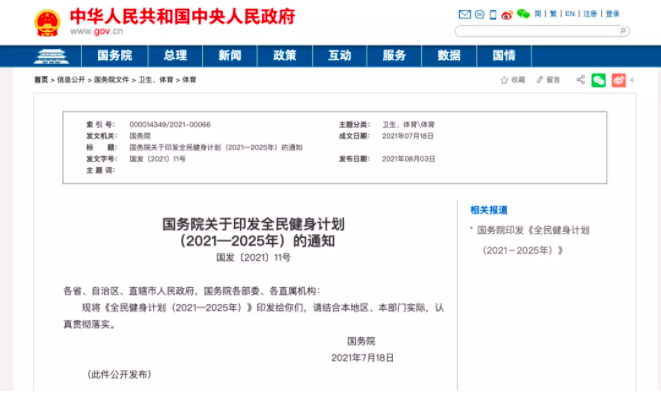Click the title field in the metadata box

point(216,147)
